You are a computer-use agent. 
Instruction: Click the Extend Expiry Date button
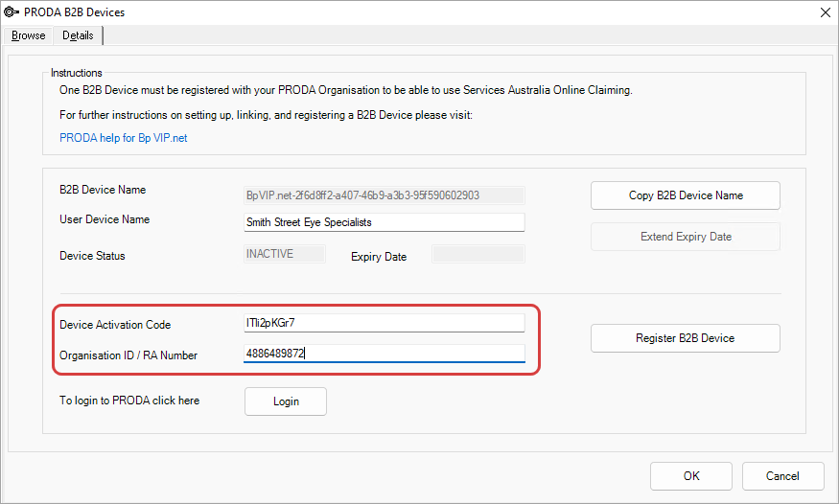click(686, 237)
